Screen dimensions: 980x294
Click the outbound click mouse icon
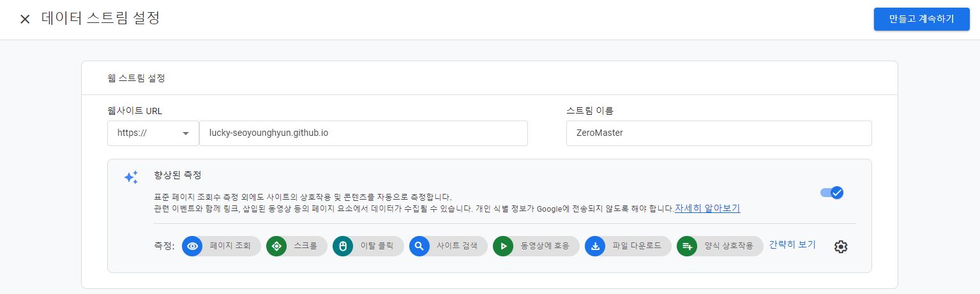(x=343, y=246)
